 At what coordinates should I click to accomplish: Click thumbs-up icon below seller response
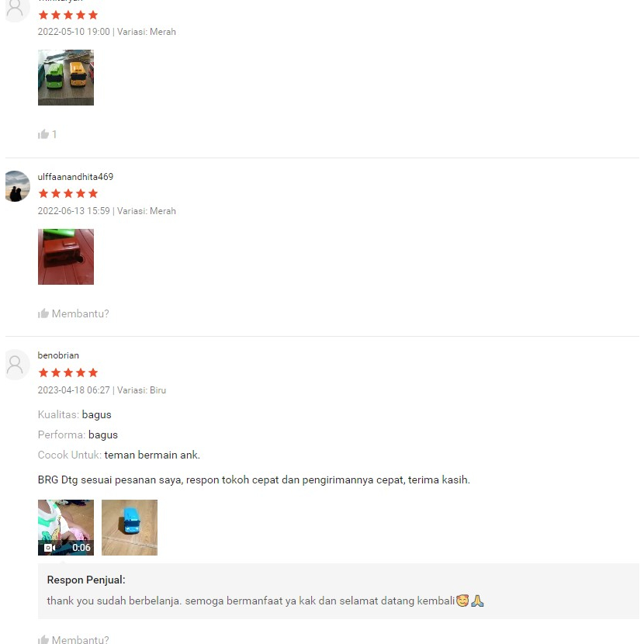(43, 639)
